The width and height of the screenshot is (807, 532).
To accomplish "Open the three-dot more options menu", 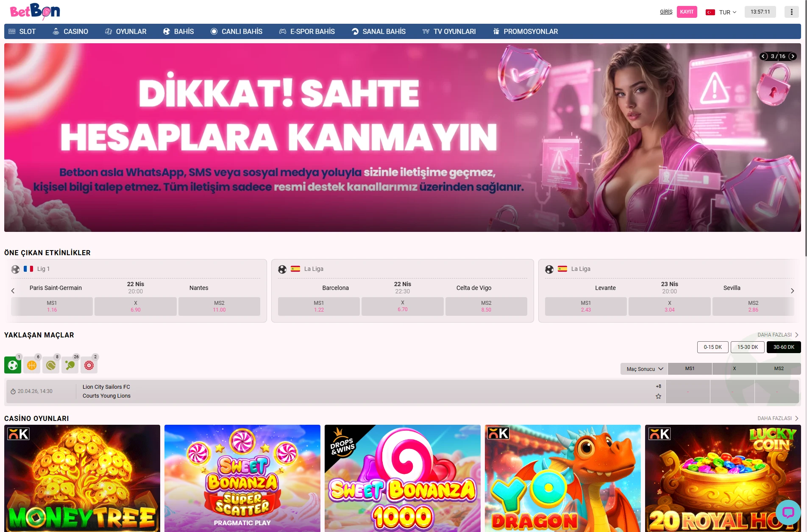I will 791,12.
